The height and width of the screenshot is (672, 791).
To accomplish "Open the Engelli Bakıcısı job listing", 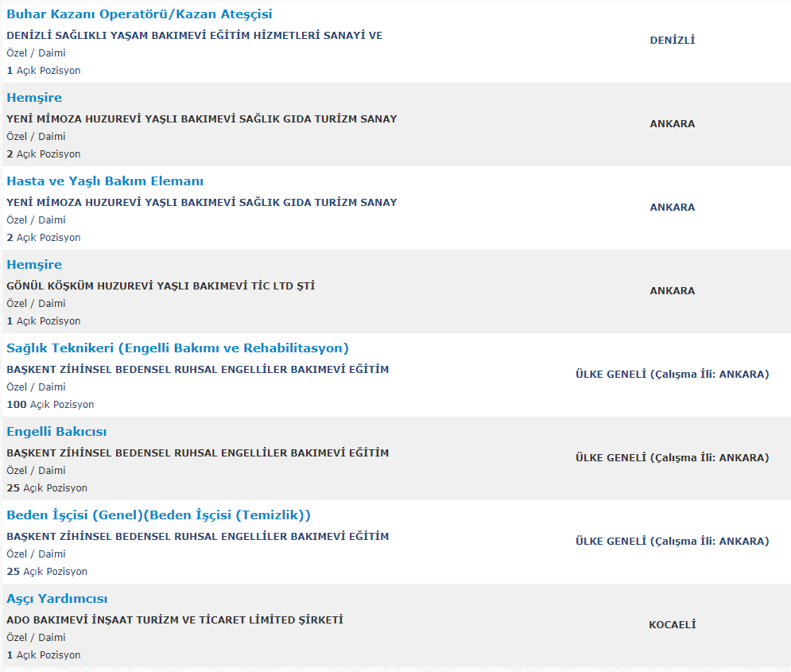I will pyautogui.click(x=56, y=432).
